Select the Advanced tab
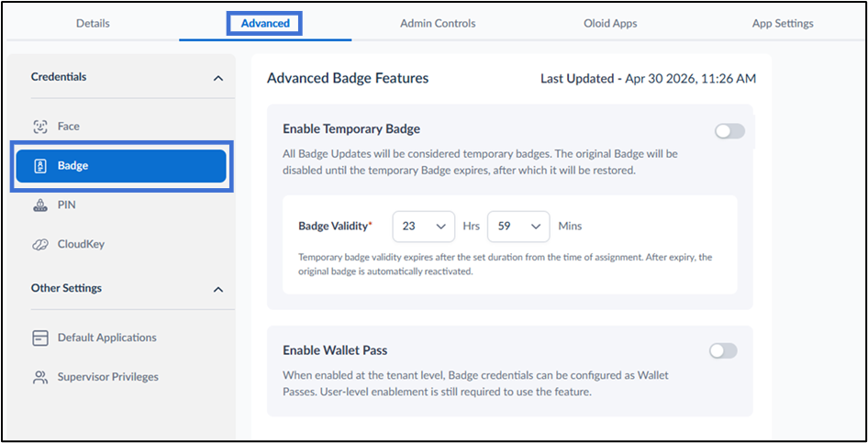 point(265,23)
